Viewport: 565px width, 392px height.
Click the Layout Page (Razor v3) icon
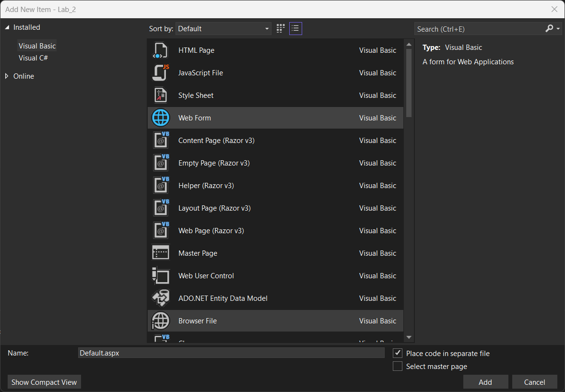pyautogui.click(x=161, y=208)
